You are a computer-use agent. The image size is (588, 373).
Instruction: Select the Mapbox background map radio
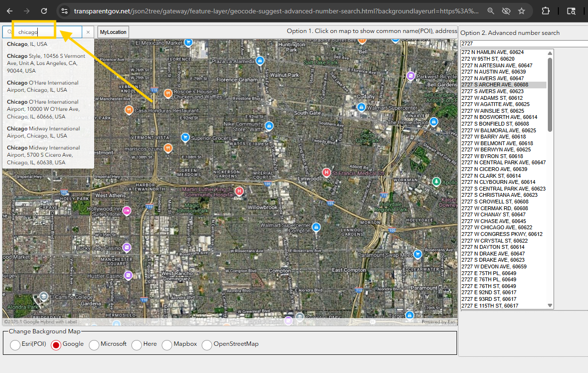[x=167, y=345]
